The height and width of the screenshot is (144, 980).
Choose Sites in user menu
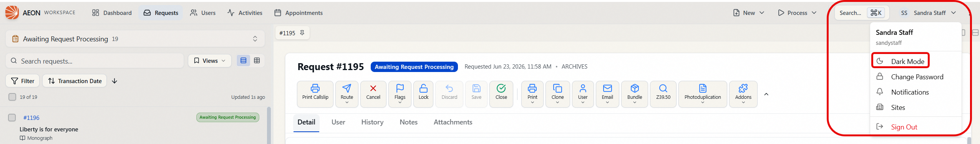[x=916, y=107]
